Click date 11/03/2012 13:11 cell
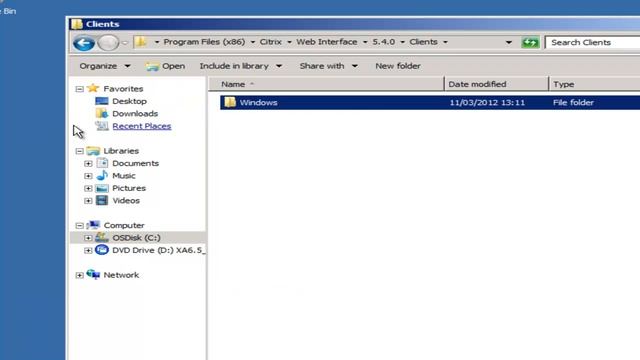 point(487,102)
